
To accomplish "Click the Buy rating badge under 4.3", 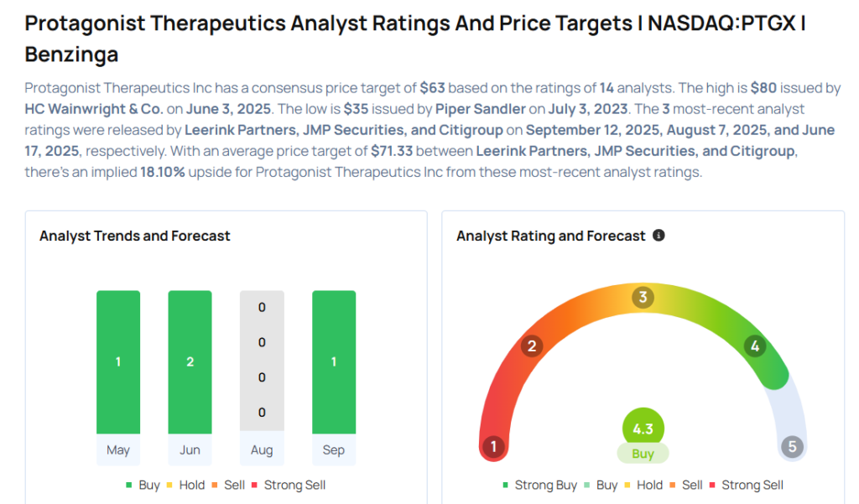I will click(x=643, y=454).
